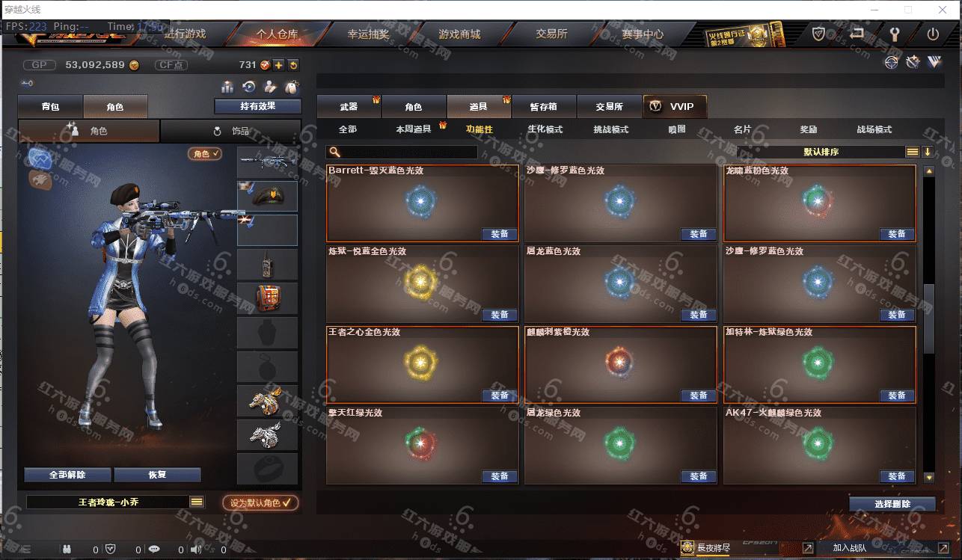Open settings with the wrench icon
The width and height of the screenshot is (962, 560).
coord(894,34)
